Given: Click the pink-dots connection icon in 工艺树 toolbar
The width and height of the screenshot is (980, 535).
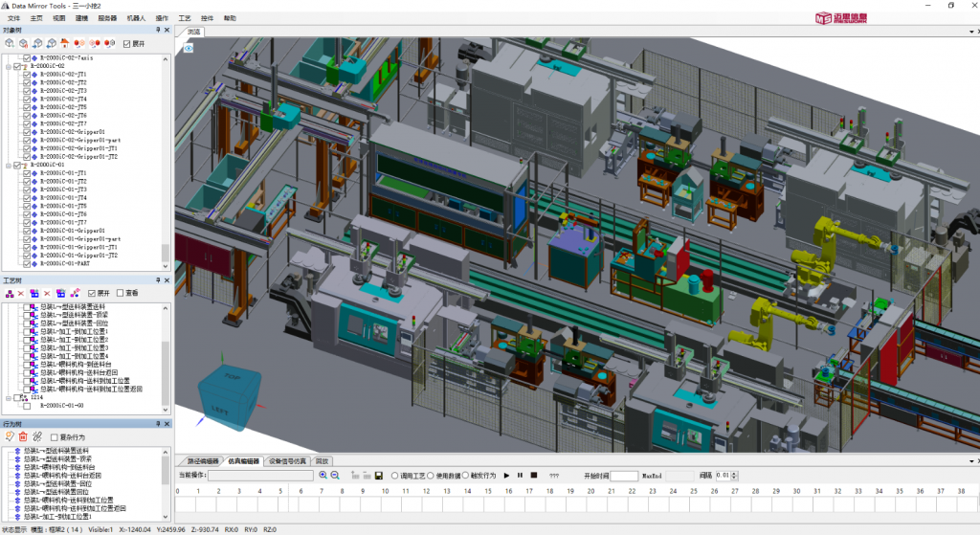Looking at the screenshot, I should (x=75, y=293).
